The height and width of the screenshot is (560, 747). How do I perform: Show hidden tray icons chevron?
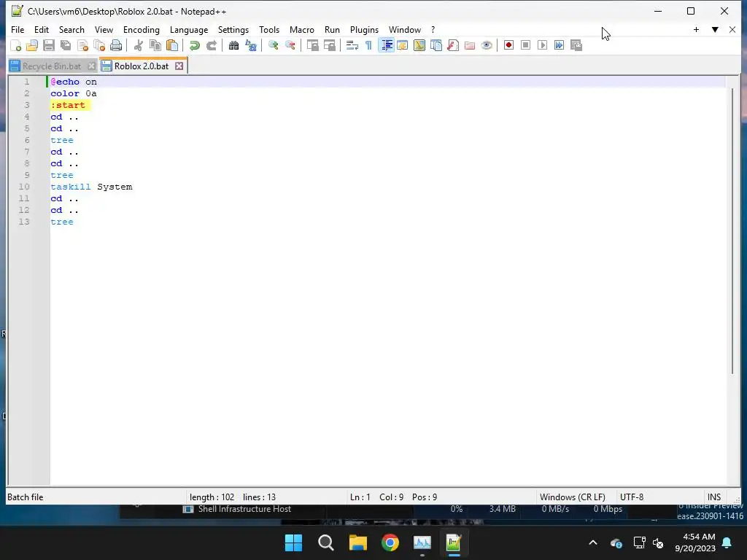593,542
